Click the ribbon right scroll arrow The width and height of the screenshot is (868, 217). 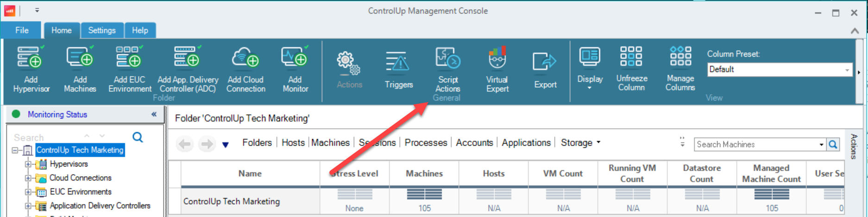tap(859, 72)
